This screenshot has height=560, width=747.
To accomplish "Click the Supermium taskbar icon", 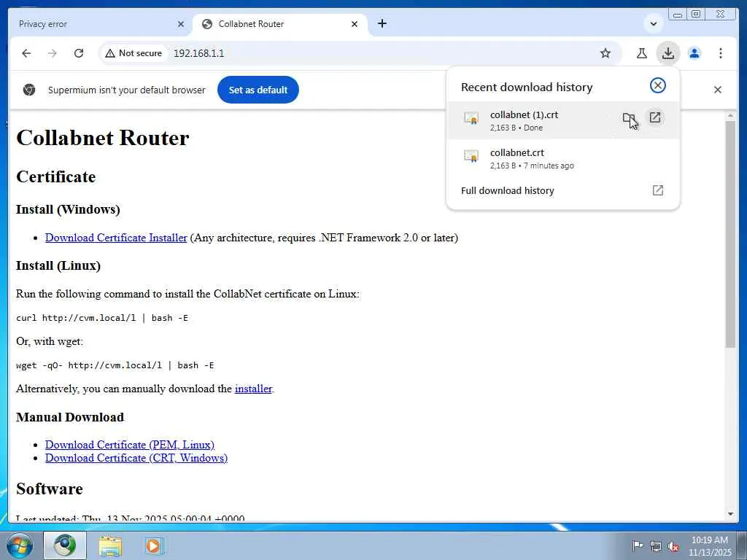I will 65,545.
